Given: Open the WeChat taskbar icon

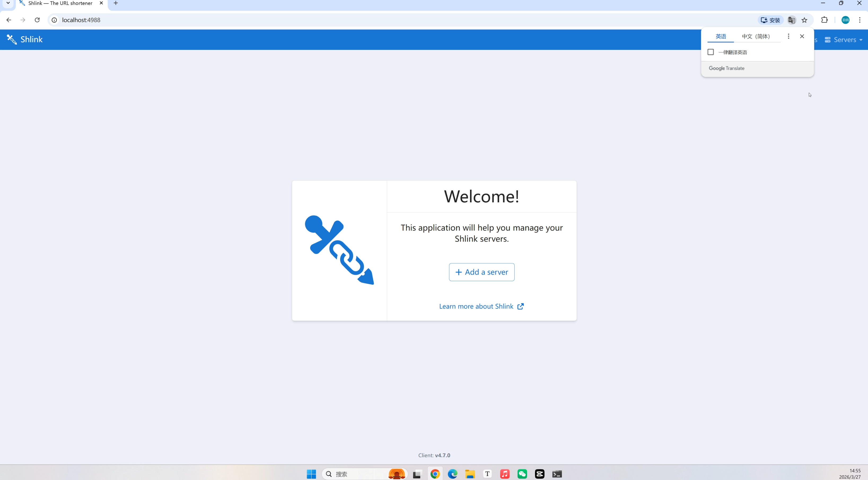Looking at the screenshot, I should 522,474.
